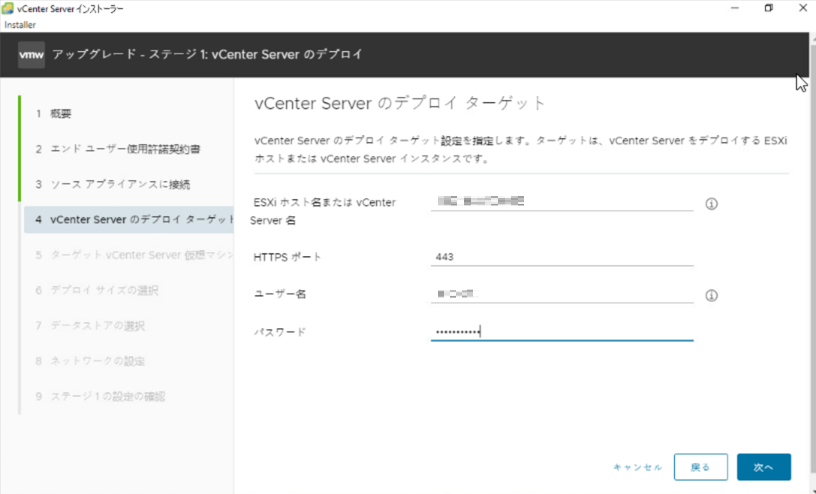Viewport: 816px width, 494px height.
Task: Click the vmw logo in header
Action: pyautogui.click(x=30, y=54)
